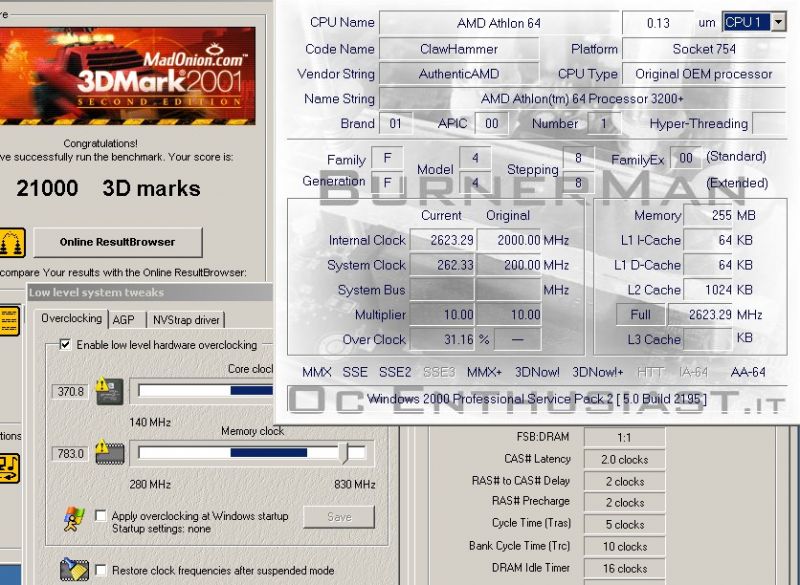
Task: Tick Apply overclocking at Windows startup
Action: click(101, 516)
